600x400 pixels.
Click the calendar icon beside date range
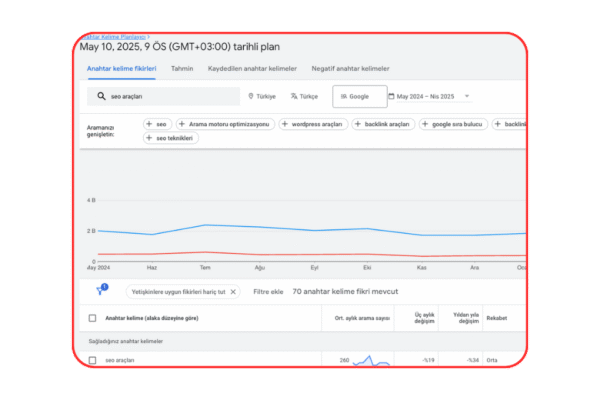click(x=390, y=96)
